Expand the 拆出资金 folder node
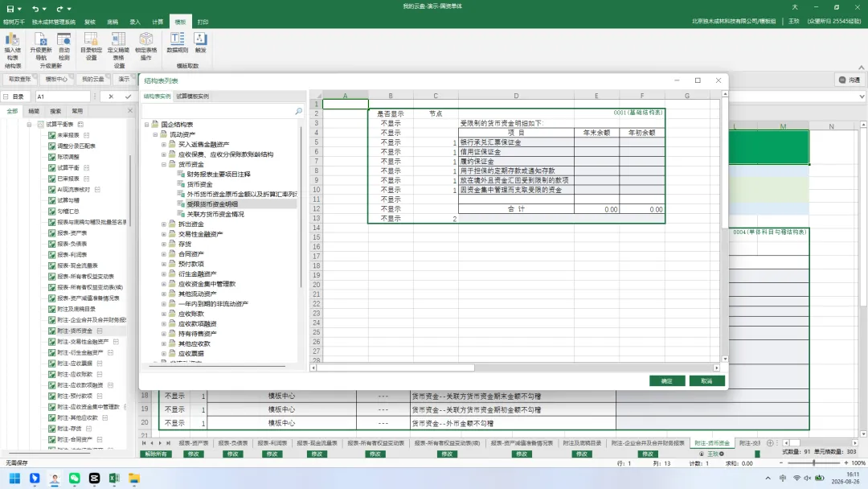 [x=164, y=224]
